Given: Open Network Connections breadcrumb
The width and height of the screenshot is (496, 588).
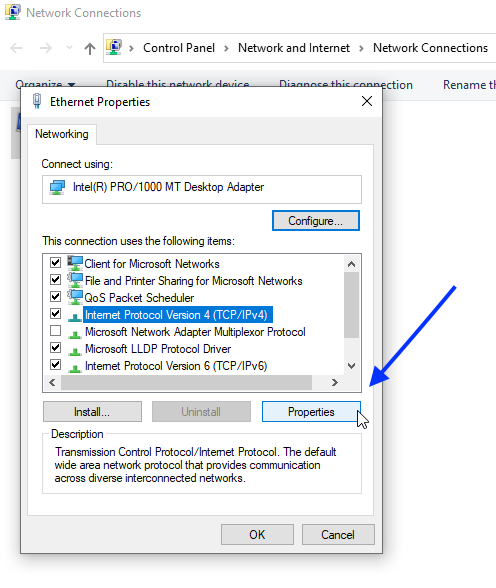Looking at the screenshot, I should tap(430, 48).
